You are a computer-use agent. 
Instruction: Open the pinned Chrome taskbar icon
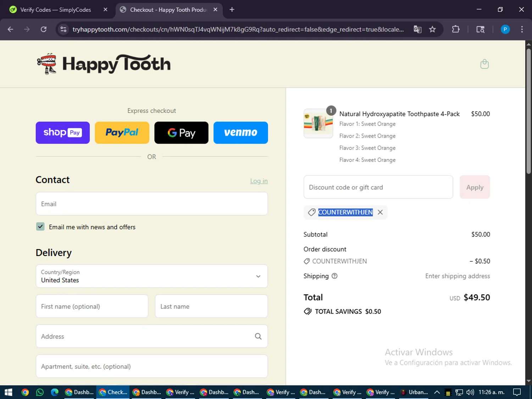pyautogui.click(x=25, y=392)
